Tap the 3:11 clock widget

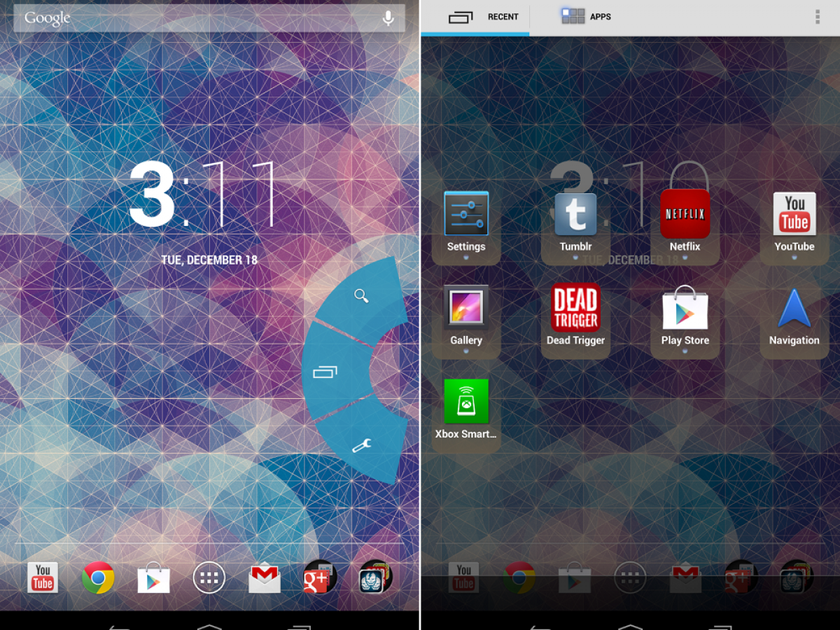[202, 195]
